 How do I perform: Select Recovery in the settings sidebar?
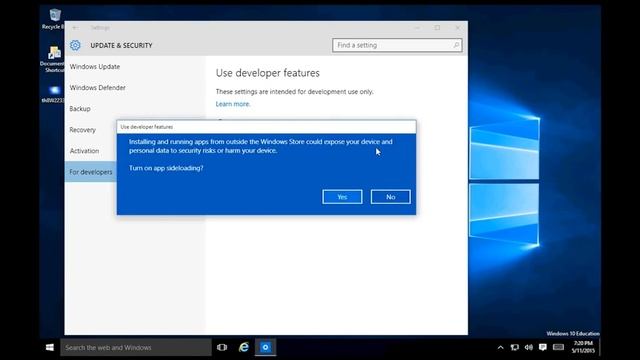pos(82,130)
